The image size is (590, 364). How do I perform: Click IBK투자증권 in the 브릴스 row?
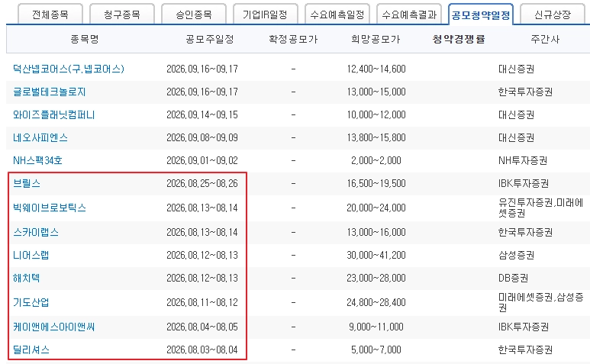pos(524,183)
